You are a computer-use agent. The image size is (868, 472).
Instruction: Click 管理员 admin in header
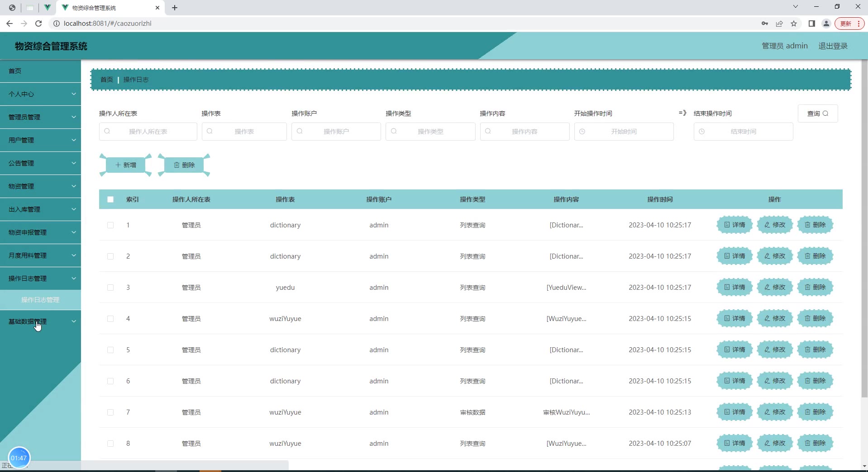[x=785, y=46]
